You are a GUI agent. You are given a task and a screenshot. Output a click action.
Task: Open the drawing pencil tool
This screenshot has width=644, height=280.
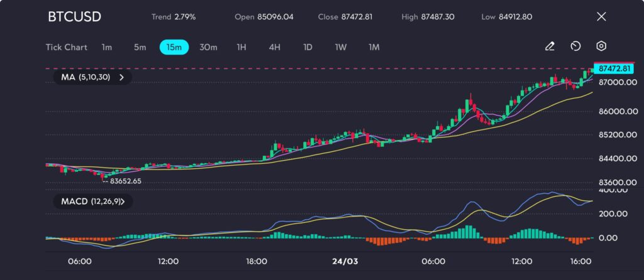(x=550, y=46)
